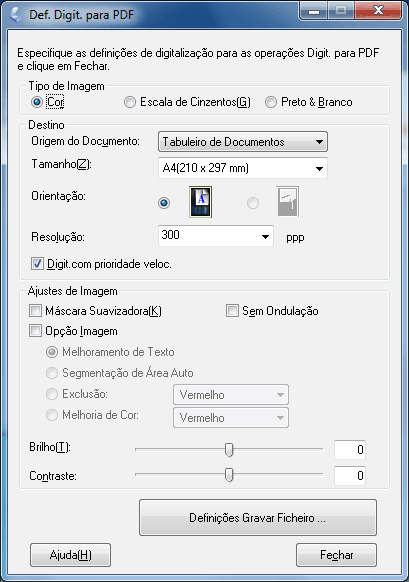Open the Resolução 300 dropdown
This screenshot has width=409, height=582.
[x=216, y=236]
